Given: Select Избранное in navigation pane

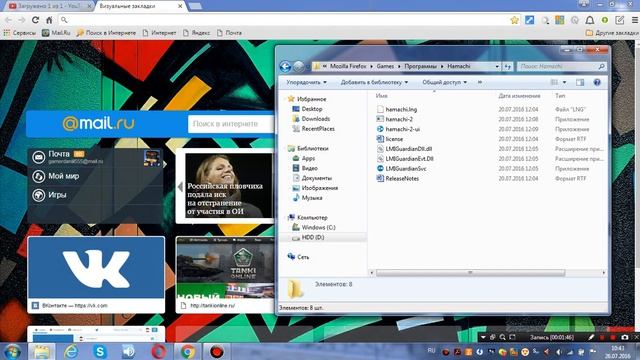Looking at the screenshot, I should point(311,99).
